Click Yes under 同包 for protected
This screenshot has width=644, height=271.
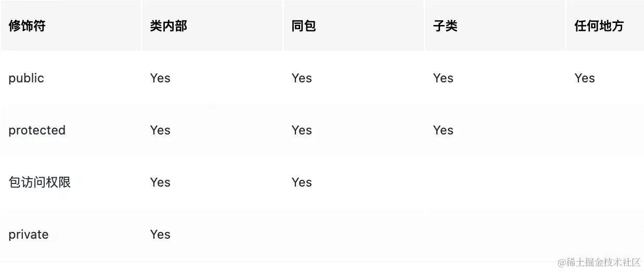coord(302,130)
